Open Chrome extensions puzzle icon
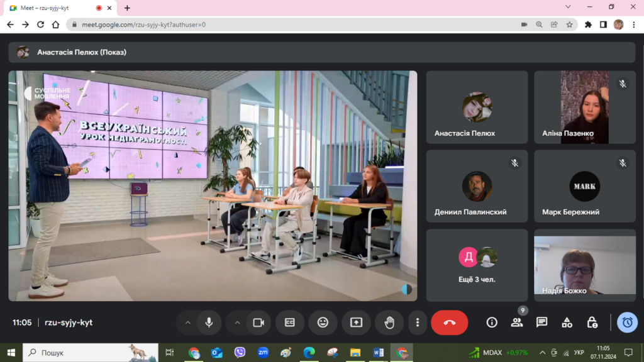The width and height of the screenshot is (644, 362). click(x=588, y=25)
